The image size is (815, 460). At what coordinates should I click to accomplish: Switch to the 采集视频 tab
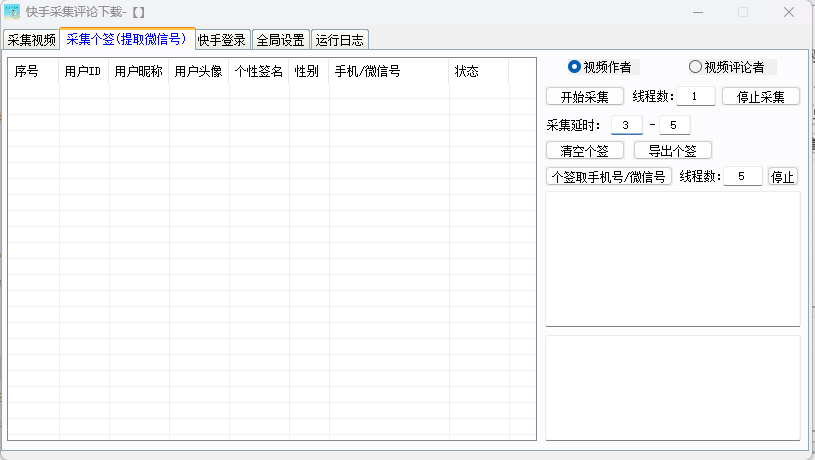(x=31, y=40)
